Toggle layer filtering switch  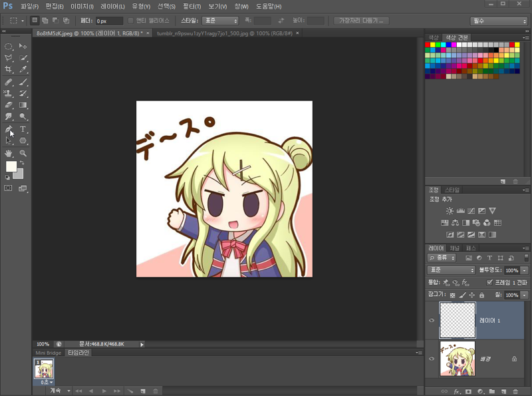click(526, 258)
